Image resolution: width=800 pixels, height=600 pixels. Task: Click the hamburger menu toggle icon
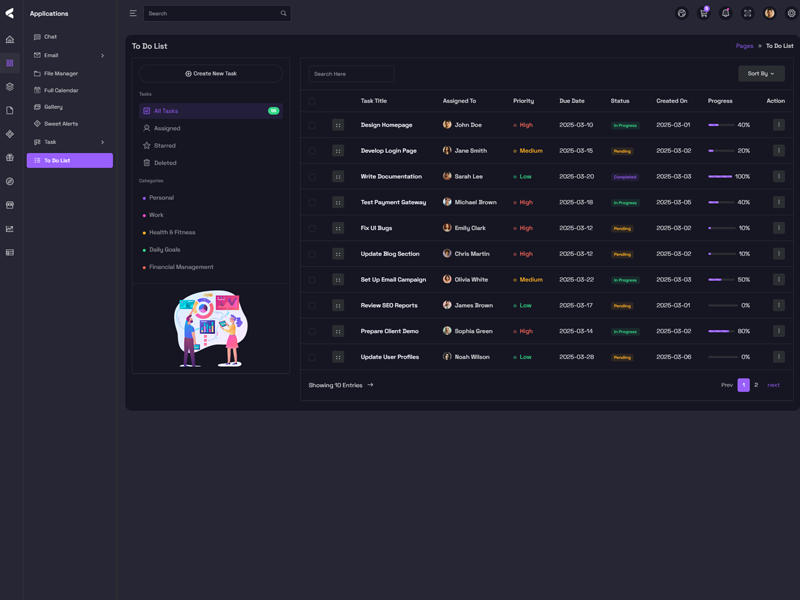tap(133, 13)
